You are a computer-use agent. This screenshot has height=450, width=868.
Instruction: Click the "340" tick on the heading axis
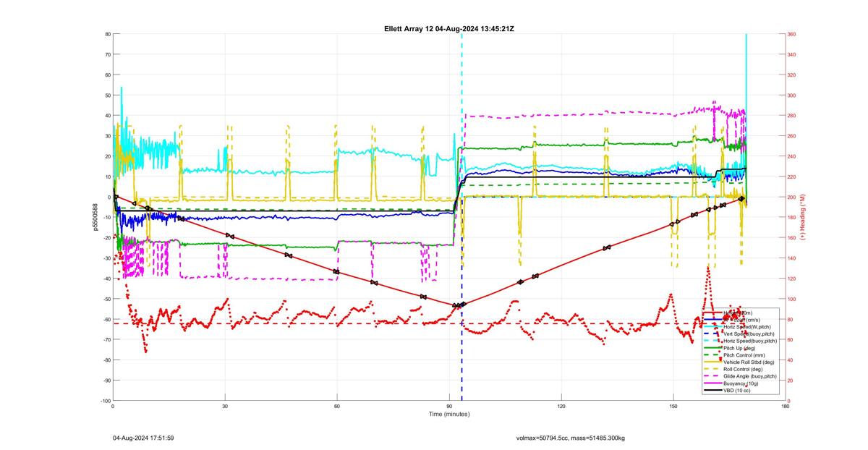pyautogui.click(x=792, y=54)
